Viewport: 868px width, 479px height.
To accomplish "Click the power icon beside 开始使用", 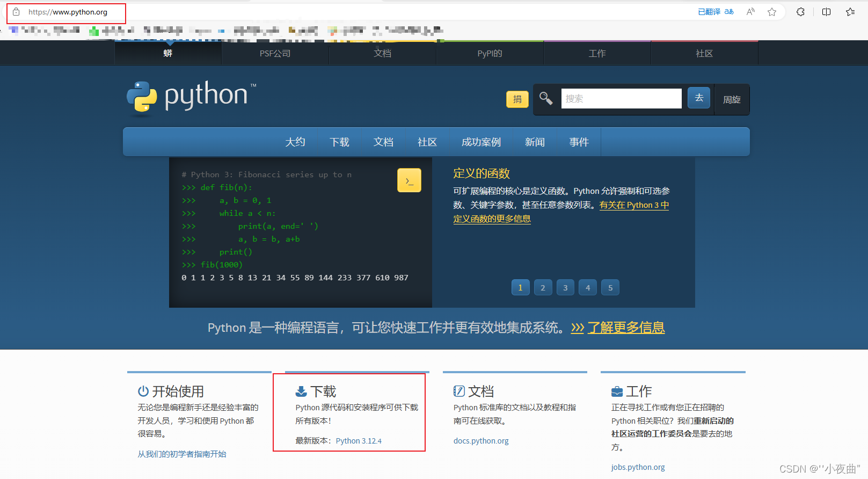I will 143,391.
